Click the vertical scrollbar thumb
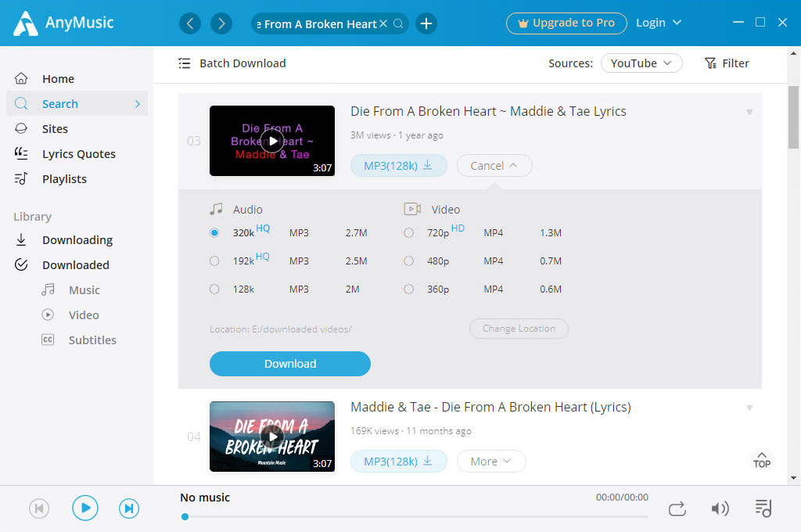The height and width of the screenshot is (532, 801). (x=793, y=117)
